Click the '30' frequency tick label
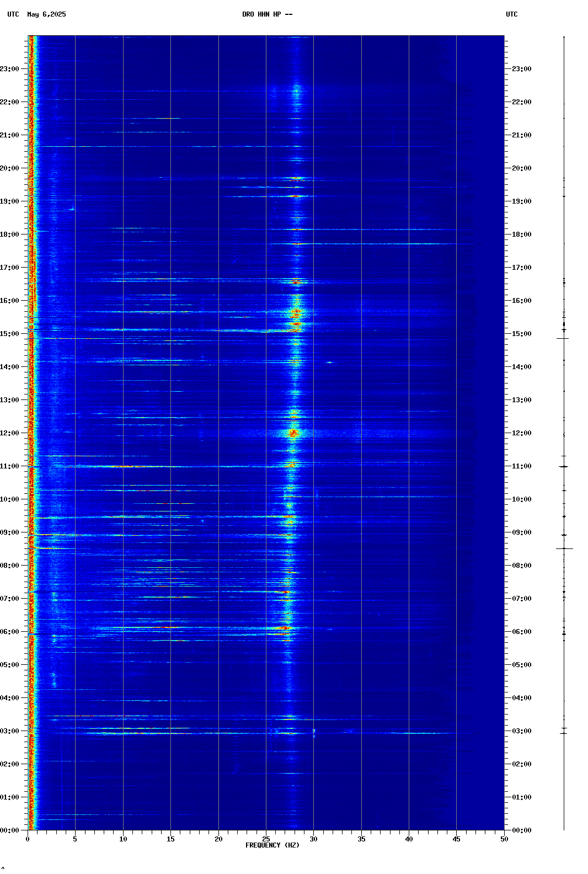Image resolution: width=588 pixels, height=874 pixels. coord(313,839)
